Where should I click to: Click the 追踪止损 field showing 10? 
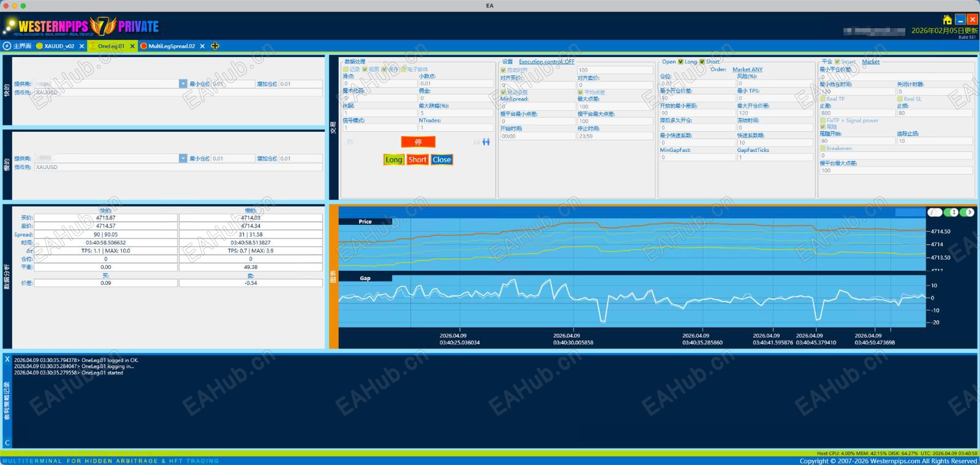point(935,141)
